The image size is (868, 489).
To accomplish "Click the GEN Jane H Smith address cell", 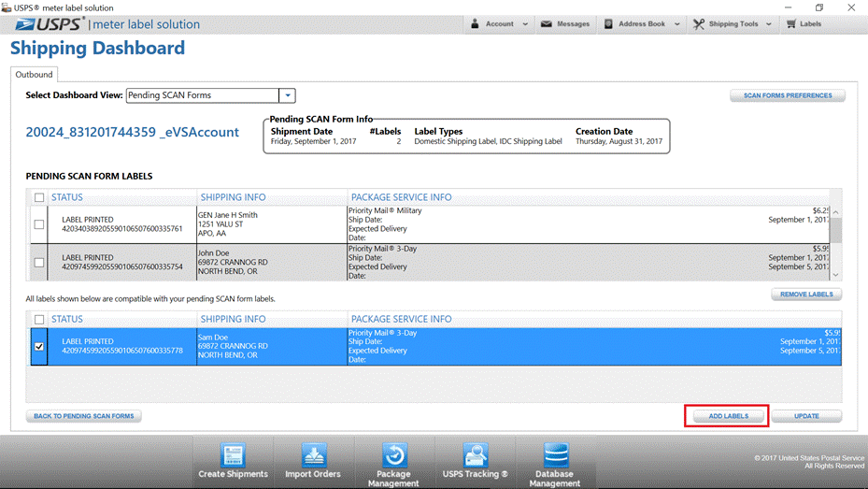I will pos(272,224).
